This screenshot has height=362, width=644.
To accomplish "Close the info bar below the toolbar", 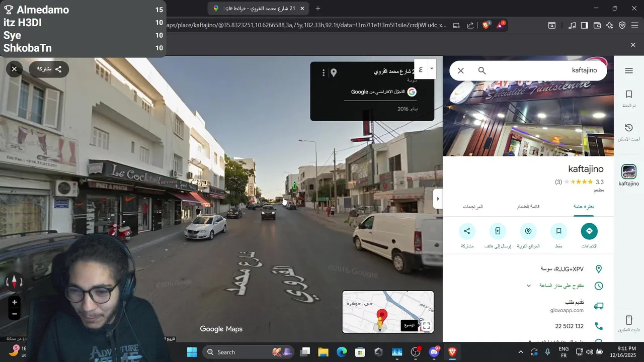I will point(633,45).
